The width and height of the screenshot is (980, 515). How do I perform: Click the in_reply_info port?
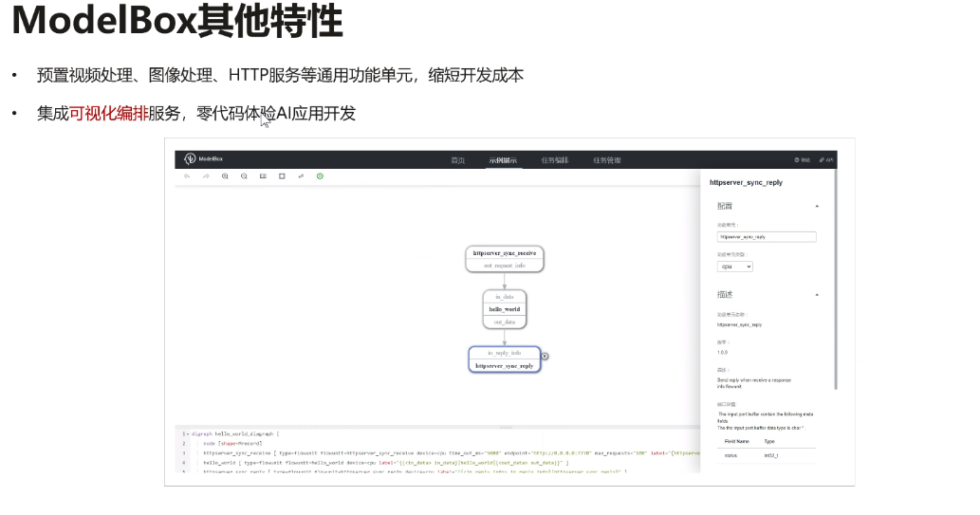click(x=505, y=353)
